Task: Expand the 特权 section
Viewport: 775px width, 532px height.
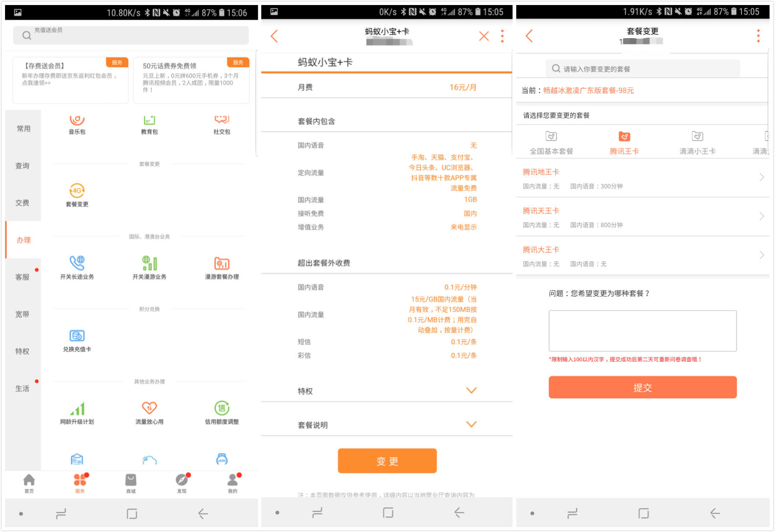Action: click(x=471, y=391)
